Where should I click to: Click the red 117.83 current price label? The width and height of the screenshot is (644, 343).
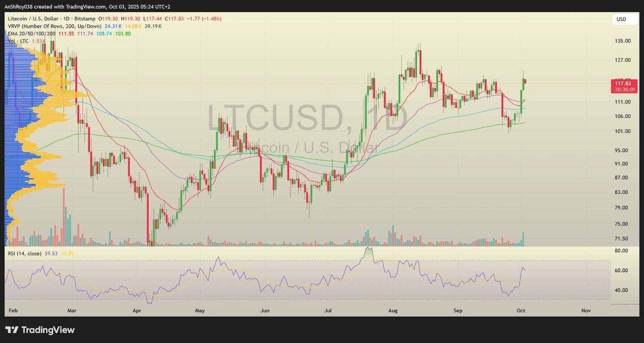(623, 84)
